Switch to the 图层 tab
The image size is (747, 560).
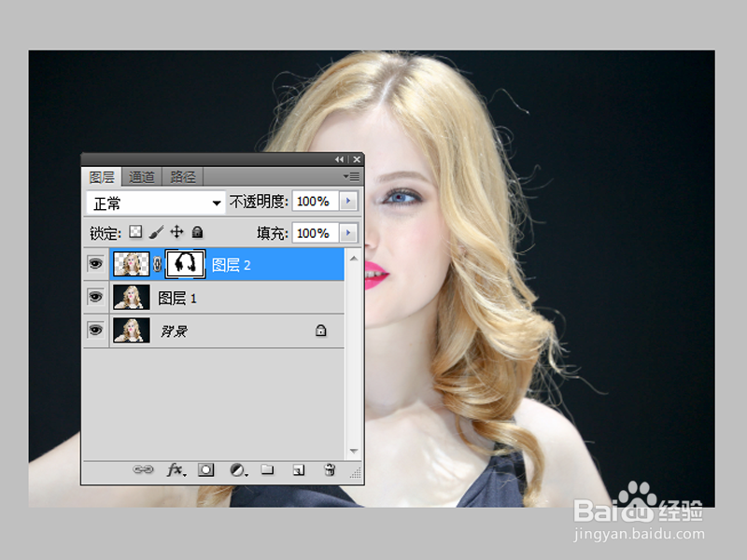click(102, 177)
